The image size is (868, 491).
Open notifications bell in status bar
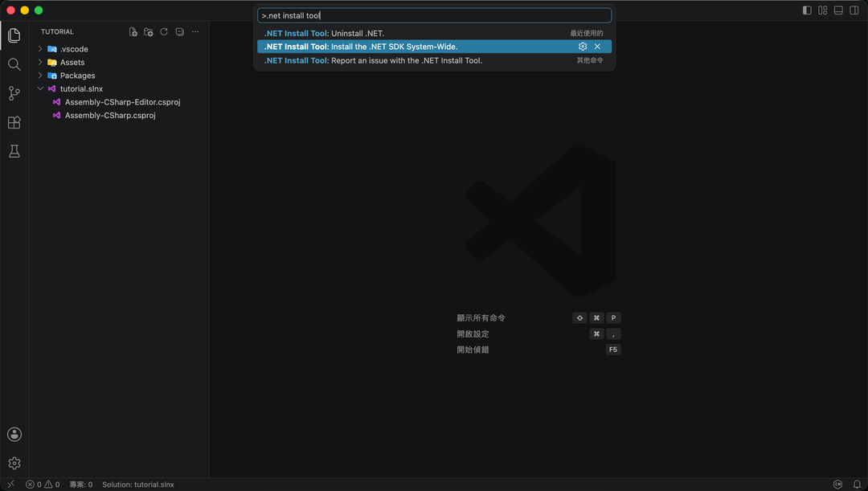click(857, 485)
